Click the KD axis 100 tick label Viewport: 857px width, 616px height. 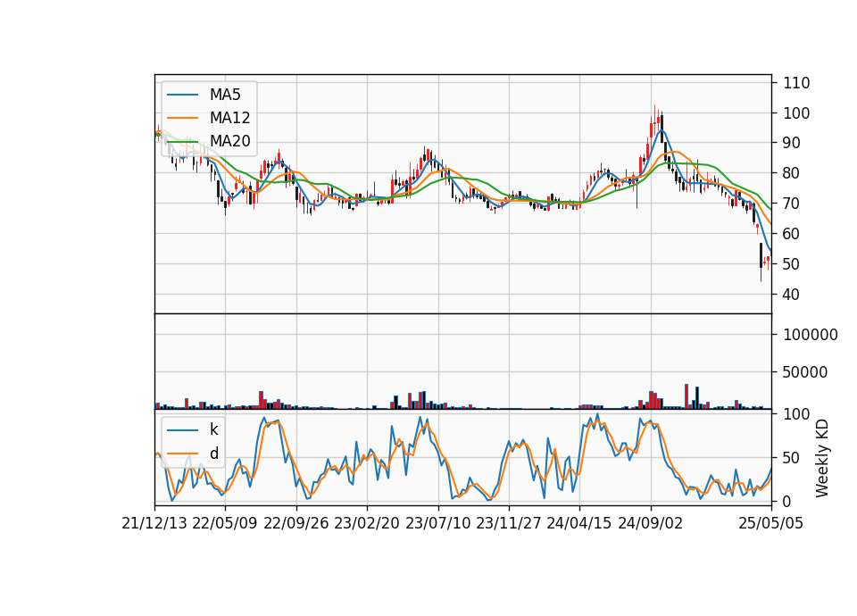click(796, 413)
